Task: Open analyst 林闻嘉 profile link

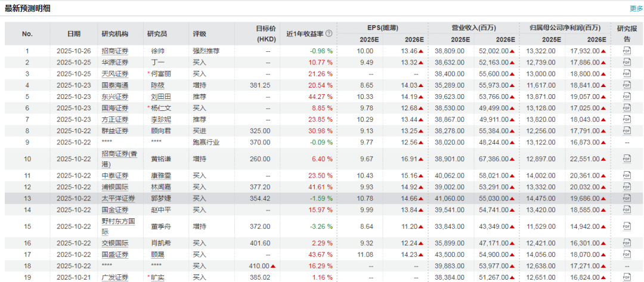Action: [x=161, y=187]
